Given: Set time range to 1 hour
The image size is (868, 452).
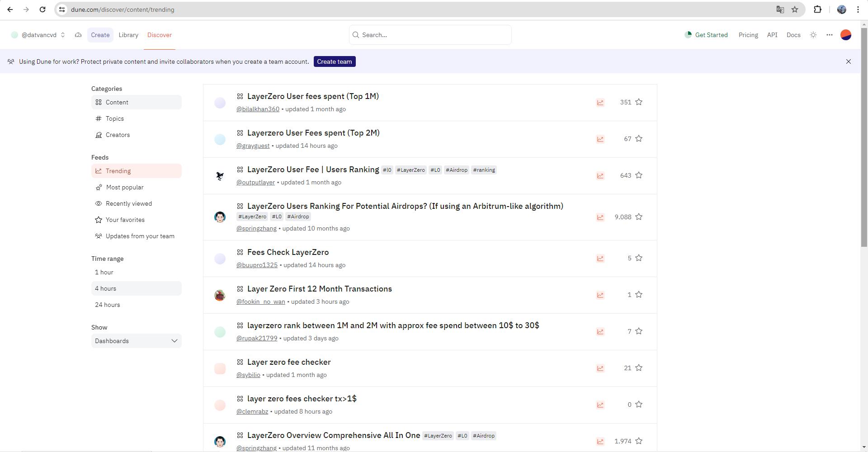Looking at the screenshot, I should pyautogui.click(x=136, y=272).
